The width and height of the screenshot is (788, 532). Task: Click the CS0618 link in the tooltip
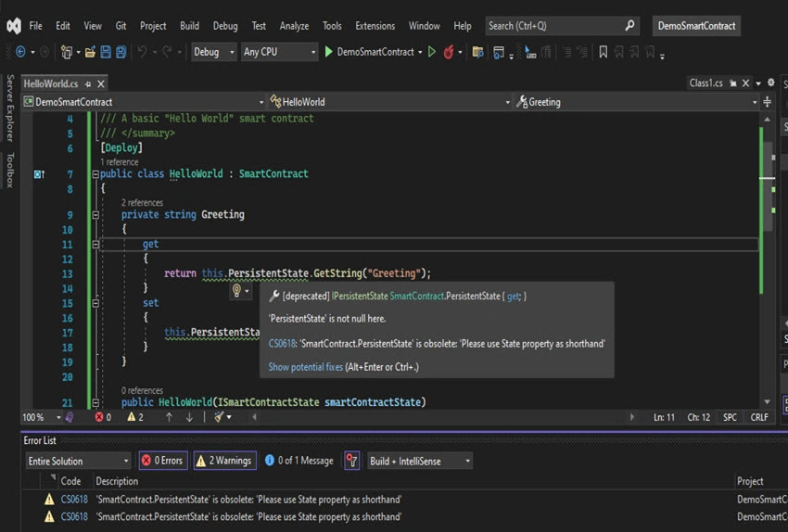pos(282,344)
